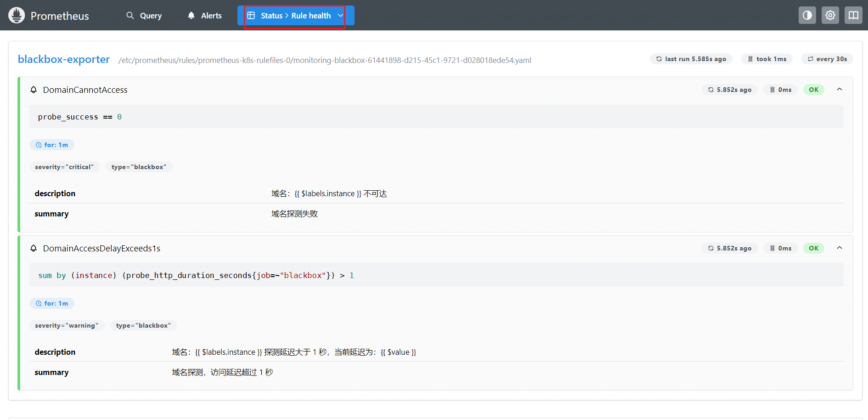Click the bell icon beside DomainAccessDelayExceeds1s

[x=34, y=248]
